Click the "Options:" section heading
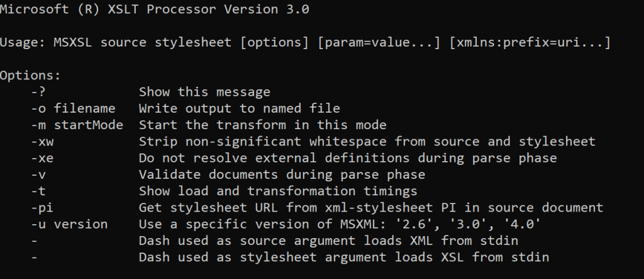Viewport: 644px width, 279px height. [31, 76]
